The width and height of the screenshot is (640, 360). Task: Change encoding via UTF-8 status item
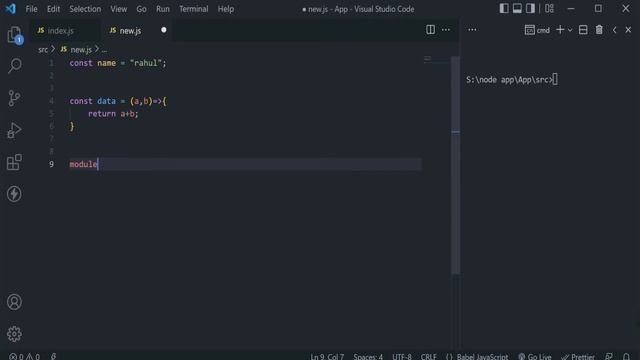[x=402, y=356]
